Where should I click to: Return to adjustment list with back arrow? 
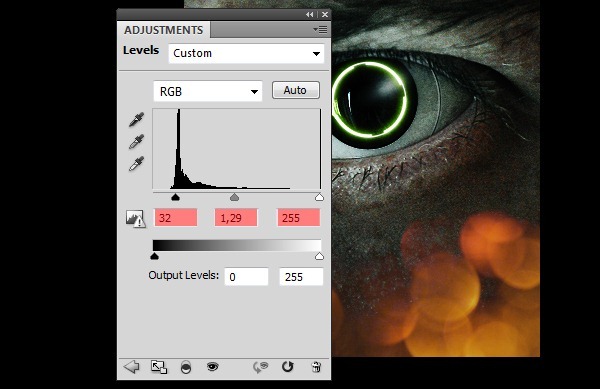(132, 367)
